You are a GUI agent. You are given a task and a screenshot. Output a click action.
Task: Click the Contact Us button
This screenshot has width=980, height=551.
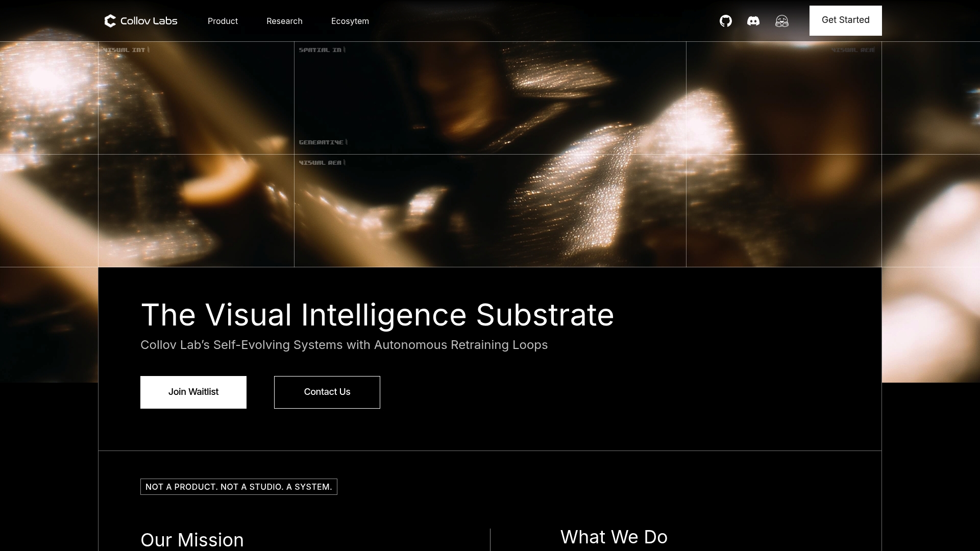pyautogui.click(x=327, y=392)
